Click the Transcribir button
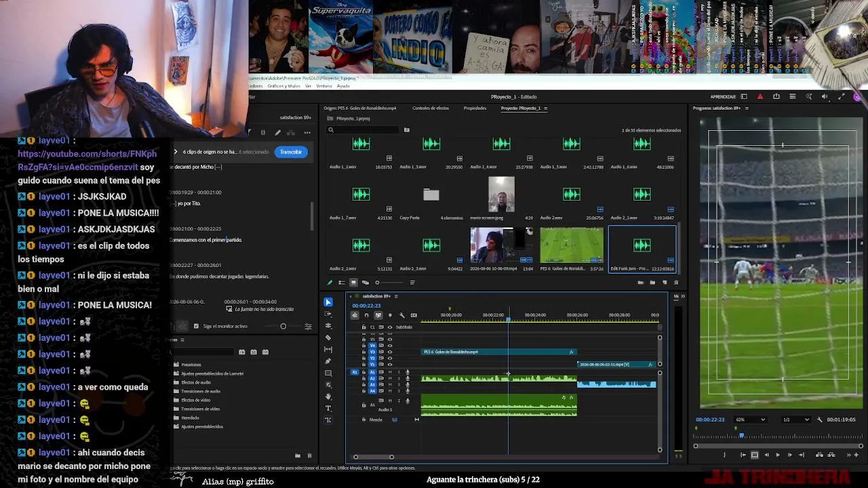Viewport: 868px width, 488px height. (x=291, y=152)
